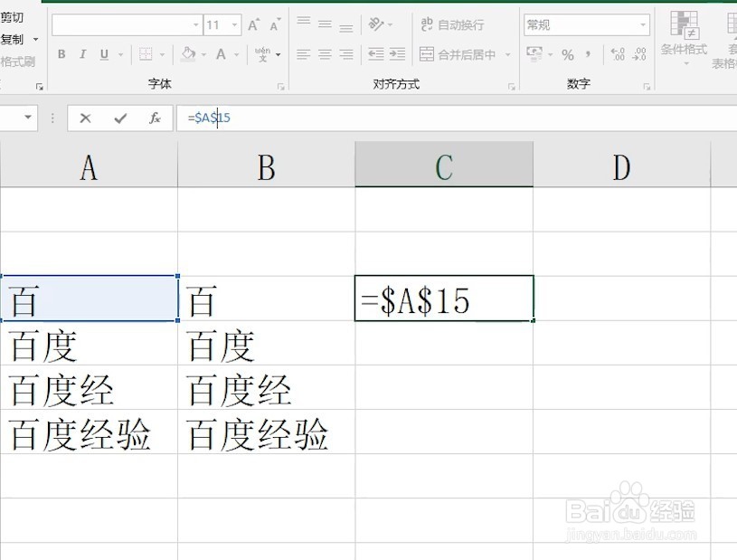Click column A cell 百度
This screenshot has width=737, height=560.
(89, 343)
